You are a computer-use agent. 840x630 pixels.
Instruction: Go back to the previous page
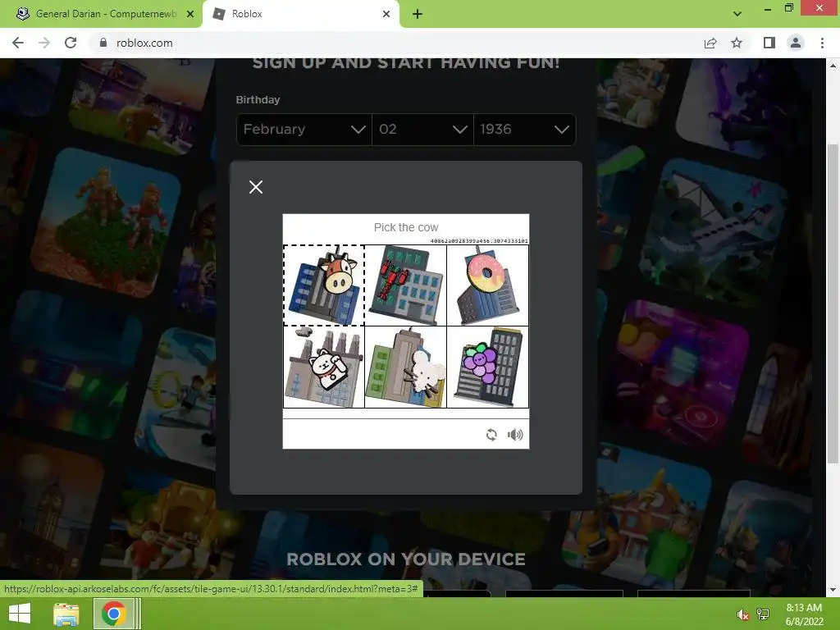pyautogui.click(x=18, y=43)
